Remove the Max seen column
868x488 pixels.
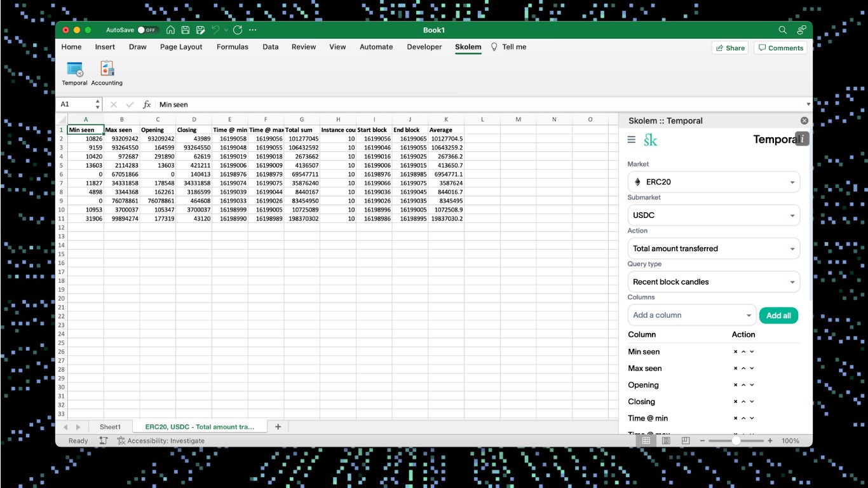(735, 368)
